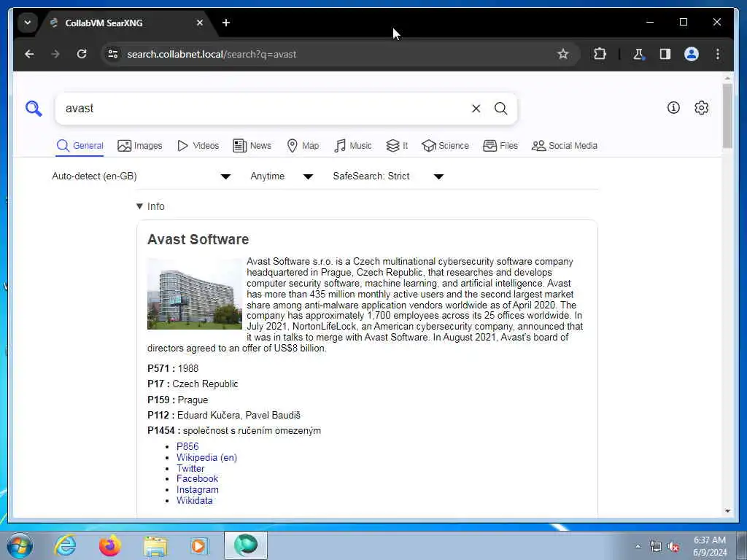Open the Anytime time range dropdown
Screen dimensions: 747x560
point(282,176)
